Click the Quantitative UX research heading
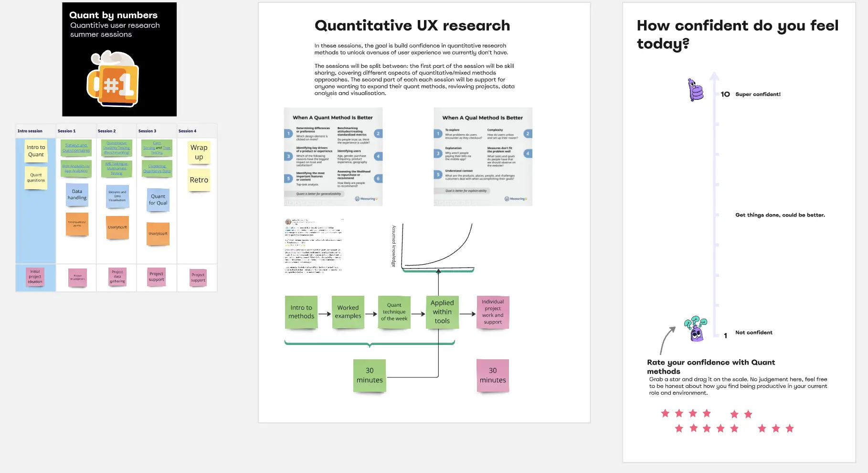Viewport: 868px width, 473px height. [x=412, y=25]
